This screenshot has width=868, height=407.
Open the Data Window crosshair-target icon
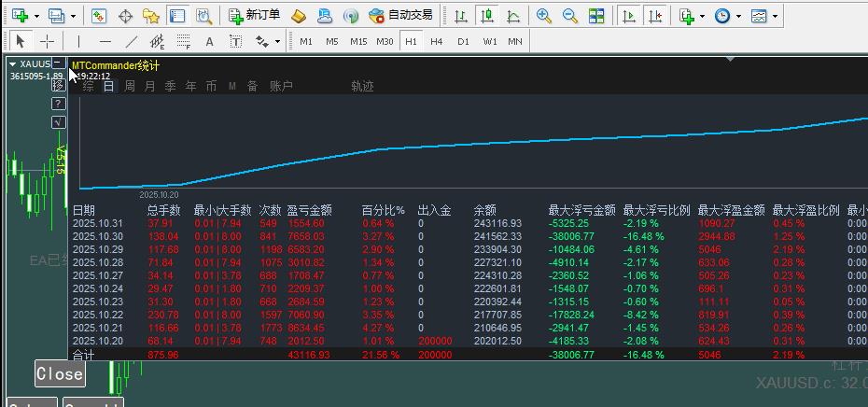126,16
